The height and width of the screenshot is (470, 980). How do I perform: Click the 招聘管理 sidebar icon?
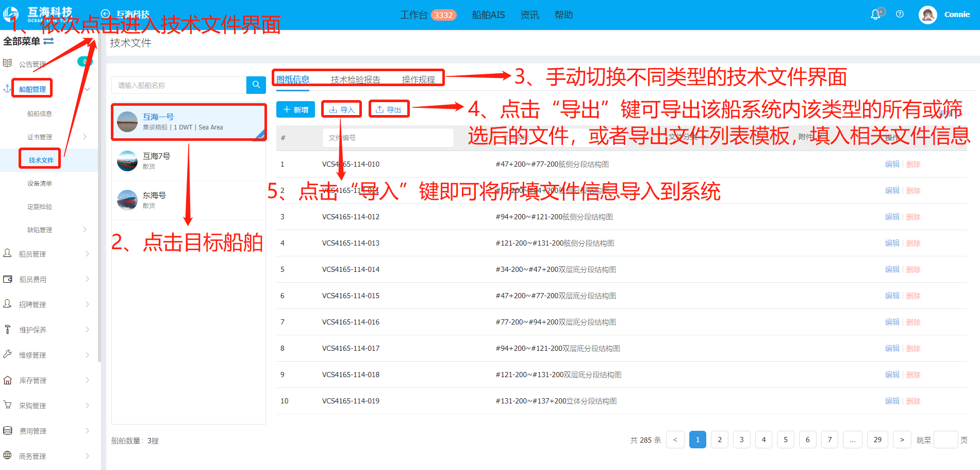coord(7,304)
